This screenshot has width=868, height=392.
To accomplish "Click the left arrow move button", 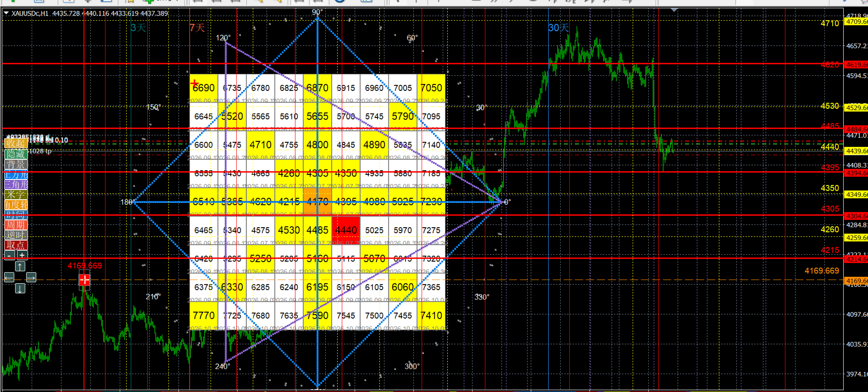I will (x=9, y=277).
